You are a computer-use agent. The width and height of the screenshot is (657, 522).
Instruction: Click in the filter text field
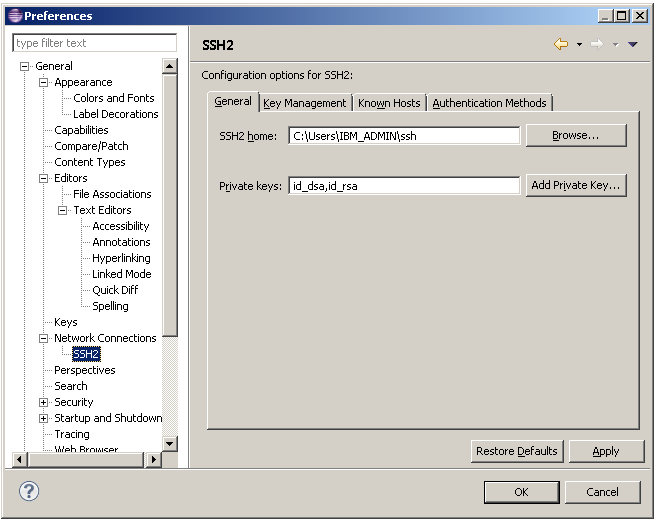pos(94,43)
